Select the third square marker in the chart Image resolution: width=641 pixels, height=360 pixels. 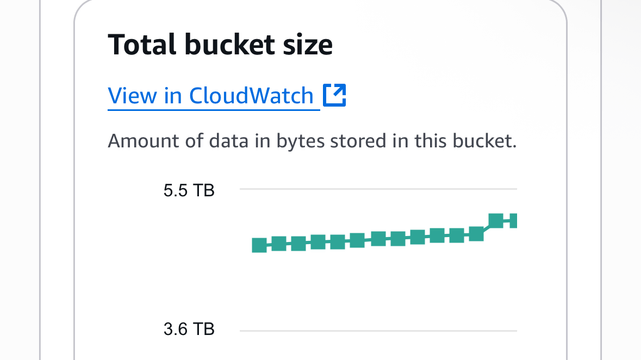coord(298,244)
